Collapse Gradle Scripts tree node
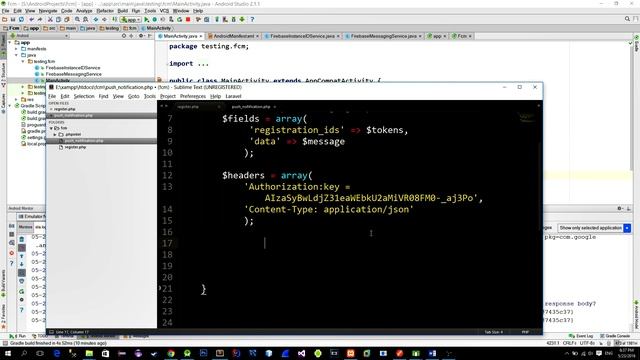 click(x=10, y=106)
